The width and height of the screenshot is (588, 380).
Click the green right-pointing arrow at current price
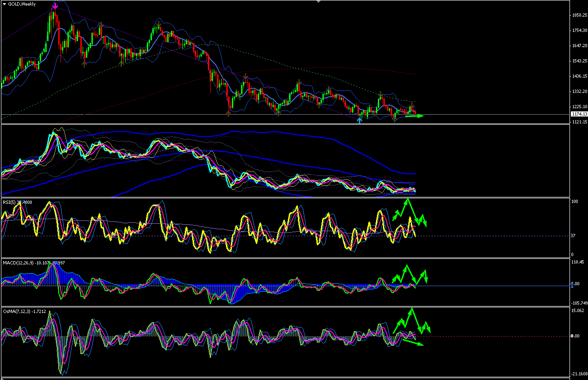414,116
